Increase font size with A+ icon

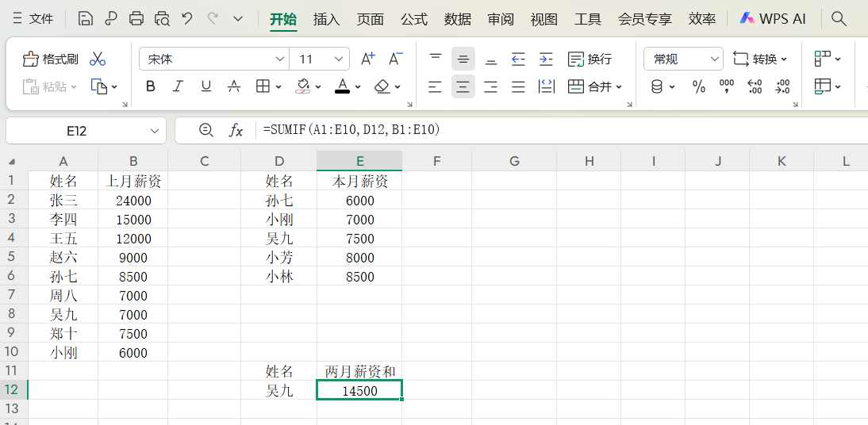click(368, 59)
